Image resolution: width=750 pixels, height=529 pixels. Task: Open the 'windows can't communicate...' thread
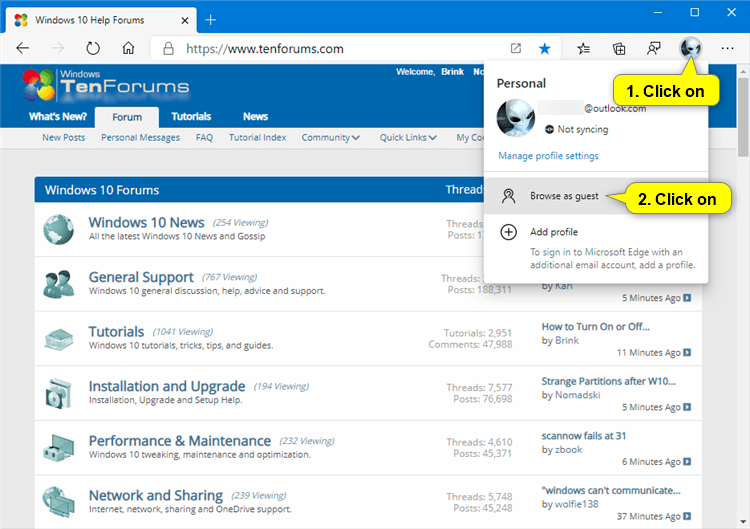pyautogui.click(x=611, y=490)
